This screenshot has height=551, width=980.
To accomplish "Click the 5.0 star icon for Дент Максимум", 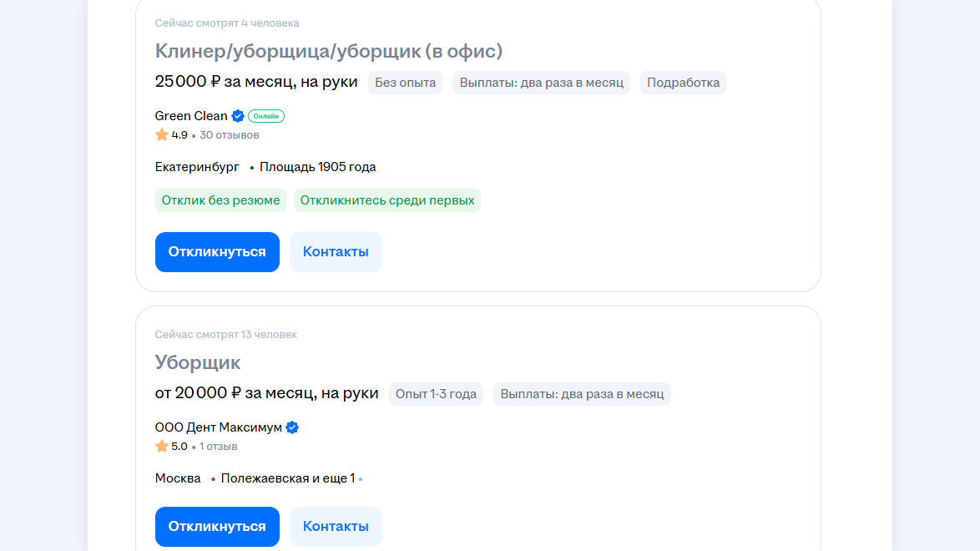I will point(162,447).
